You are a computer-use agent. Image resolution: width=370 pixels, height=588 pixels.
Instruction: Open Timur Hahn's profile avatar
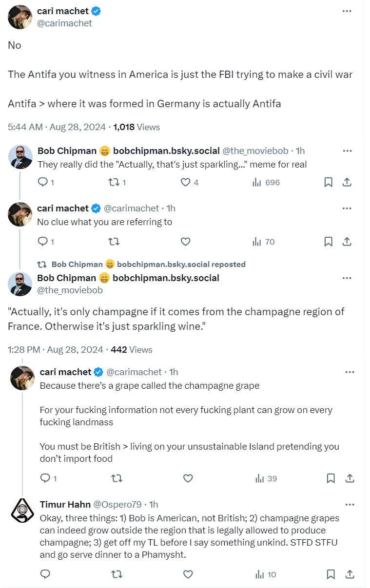(x=22, y=510)
